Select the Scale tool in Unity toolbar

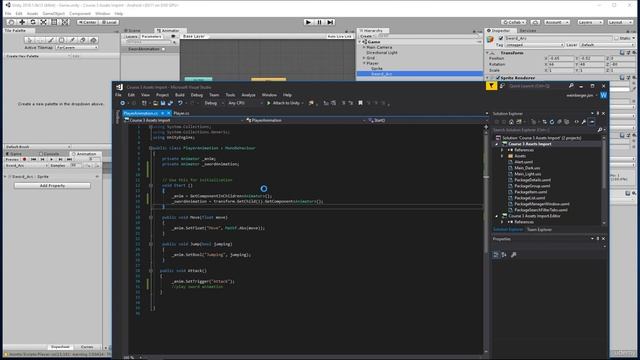coord(44,22)
